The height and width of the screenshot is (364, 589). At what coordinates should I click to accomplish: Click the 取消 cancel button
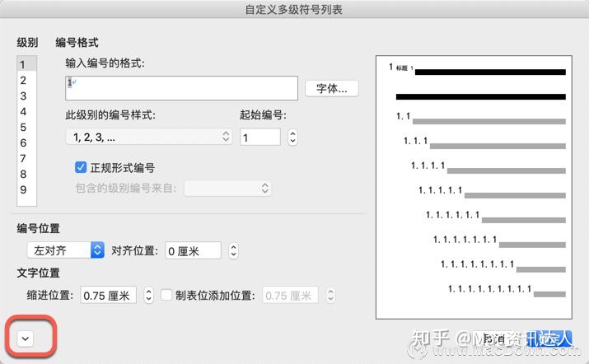[x=494, y=338]
